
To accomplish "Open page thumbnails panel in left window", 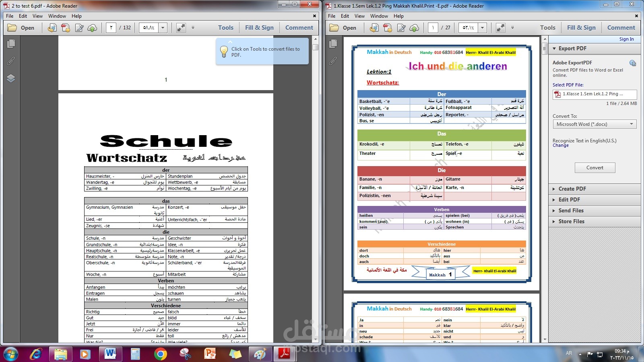I will 11,43.
